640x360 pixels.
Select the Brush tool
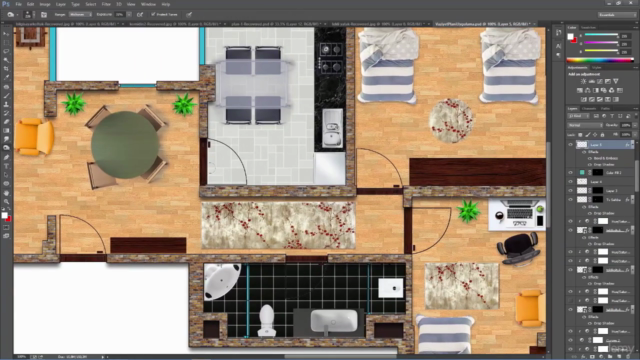6,96
